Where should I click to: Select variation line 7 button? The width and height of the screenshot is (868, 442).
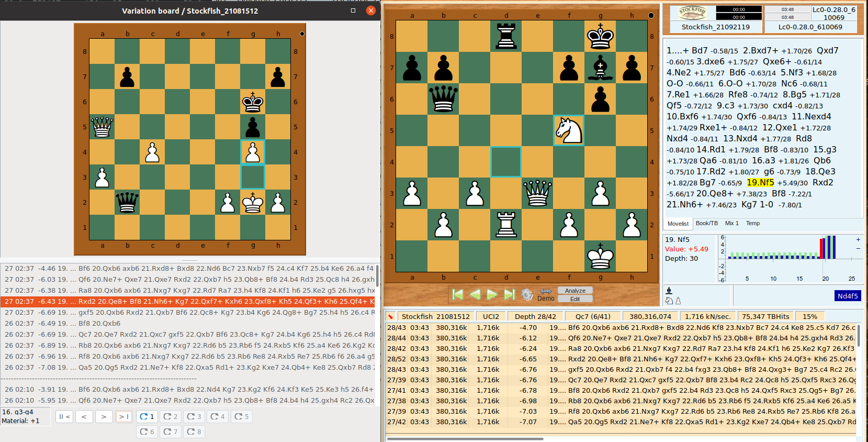[x=171, y=432]
